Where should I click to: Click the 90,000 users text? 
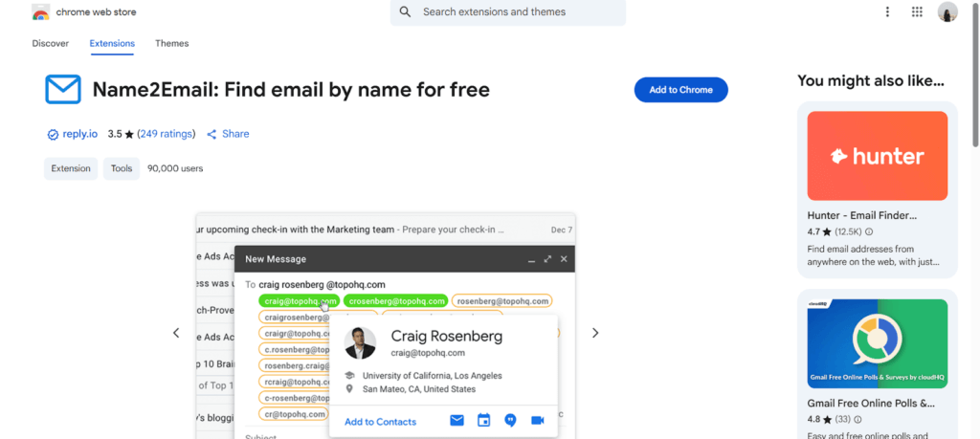click(175, 168)
